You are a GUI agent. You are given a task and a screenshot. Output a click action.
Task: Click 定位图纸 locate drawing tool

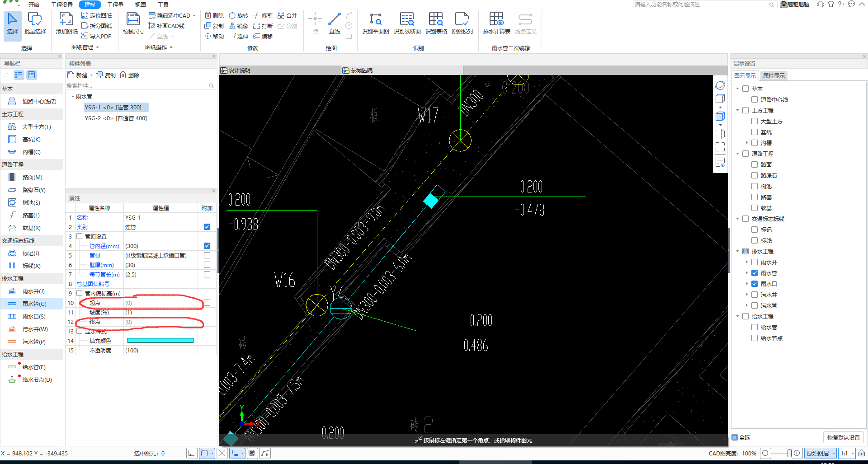(97, 15)
